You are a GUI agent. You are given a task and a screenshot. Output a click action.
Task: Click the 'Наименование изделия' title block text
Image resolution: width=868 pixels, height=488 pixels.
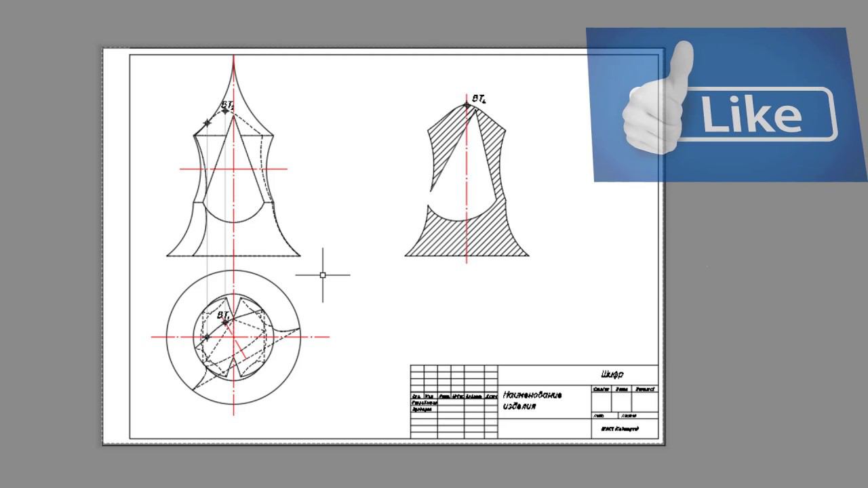[x=532, y=400]
